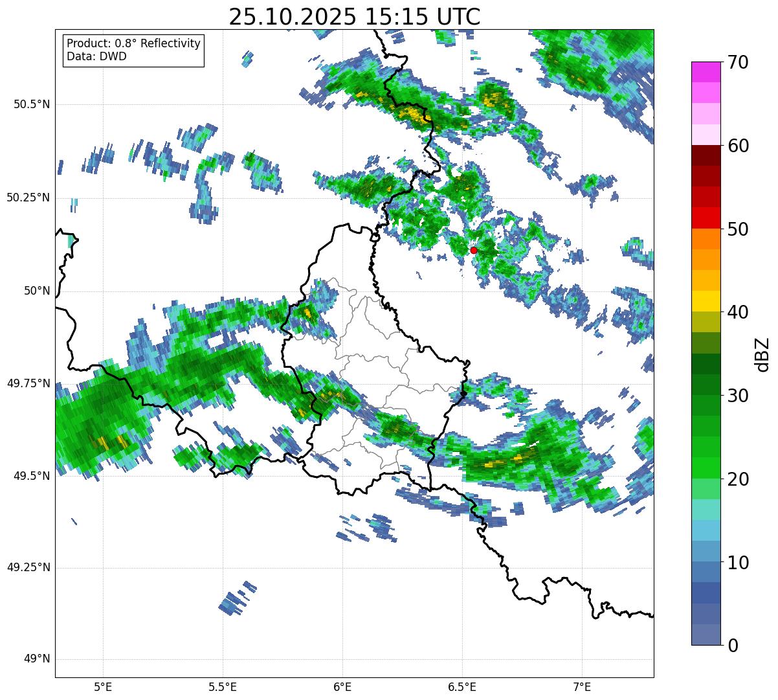Click the colorbar tick label '50'
This screenshot has width=778, height=700.
[x=738, y=229]
